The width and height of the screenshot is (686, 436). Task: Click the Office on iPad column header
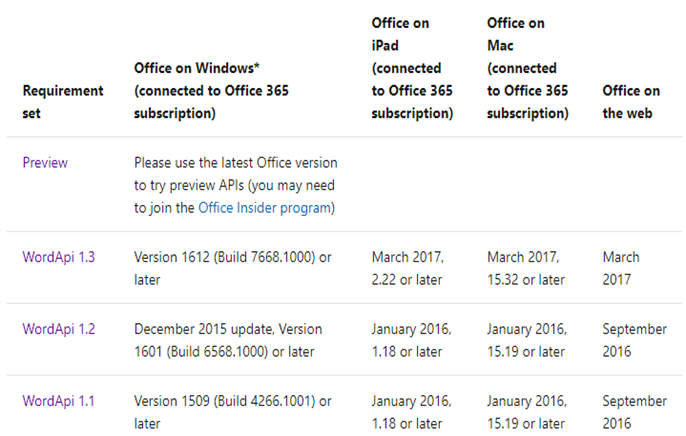tap(412, 67)
